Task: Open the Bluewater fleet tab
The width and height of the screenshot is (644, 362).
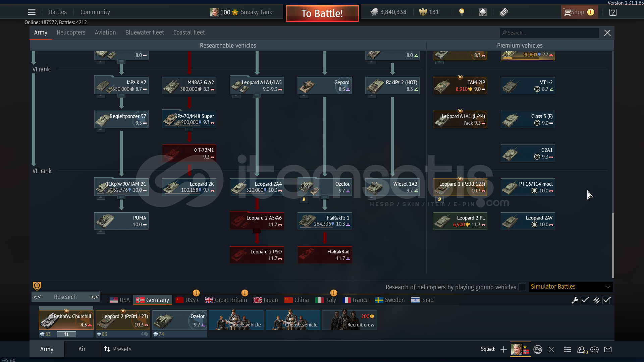Action: (x=145, y=33)
